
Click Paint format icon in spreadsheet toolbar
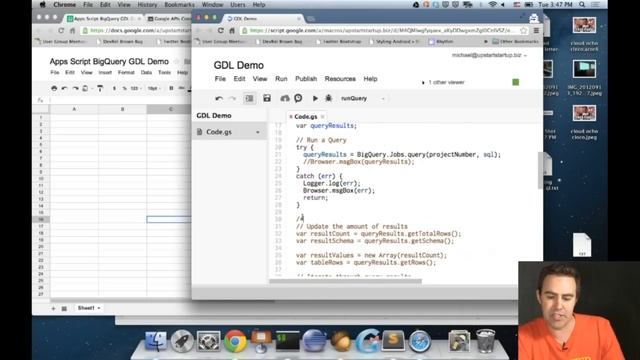[x=100, y=88]
